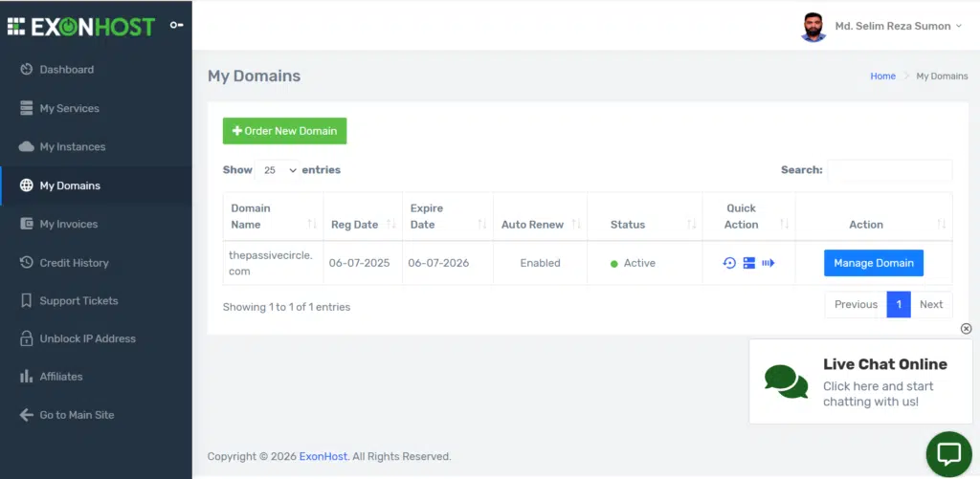Click the globe icon for My Domains
Screen dimensions: 980x479
tap(26, 185)
